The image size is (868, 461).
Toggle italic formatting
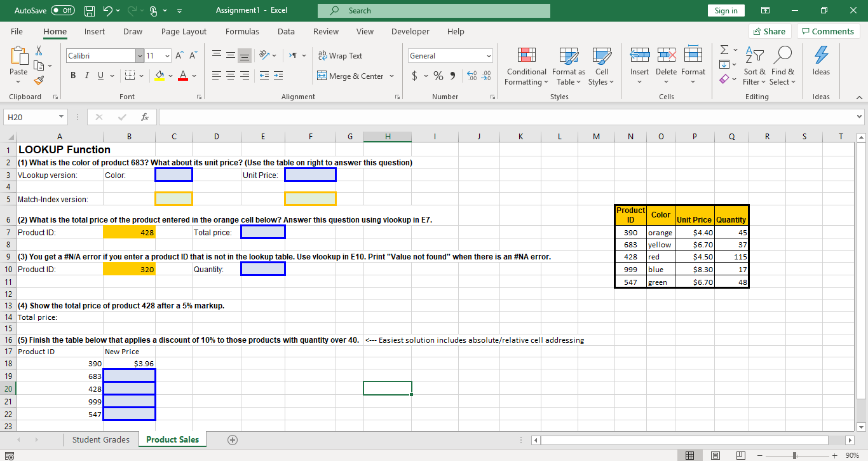coord(87,75)
